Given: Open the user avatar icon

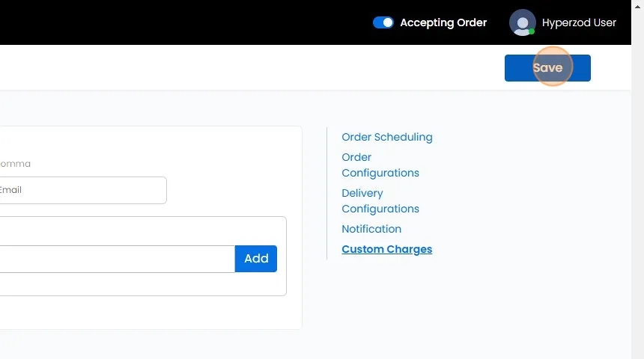Looking at the screenshot, I should click(x=522, y=22).
